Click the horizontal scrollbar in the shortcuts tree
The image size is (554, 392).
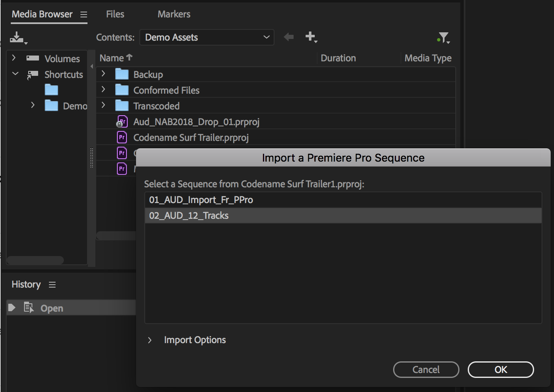pyautogui.click(x=35, y=260)
